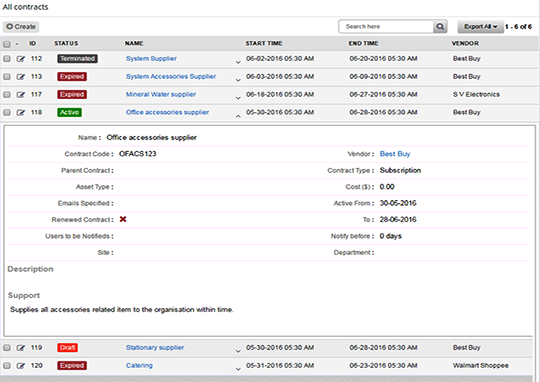Expand details of Stationary supplier row
Viewport: 540px width, 382px height.
point(238,351)
